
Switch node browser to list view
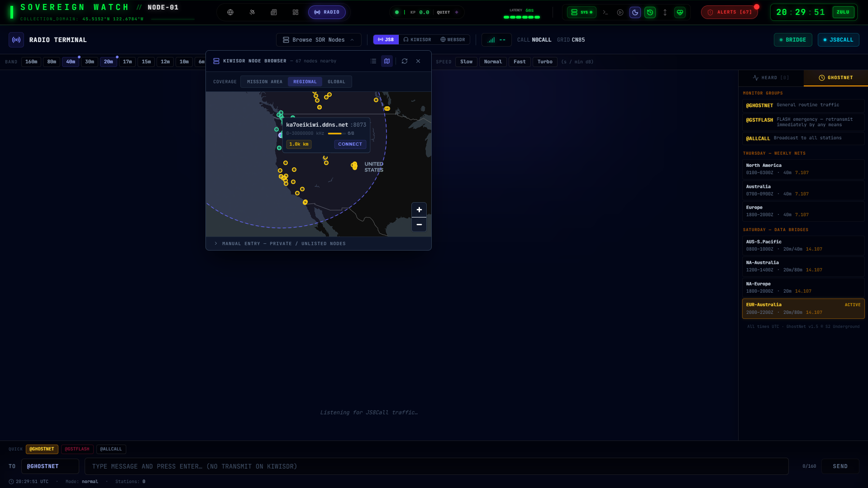[x=373, y=61]
